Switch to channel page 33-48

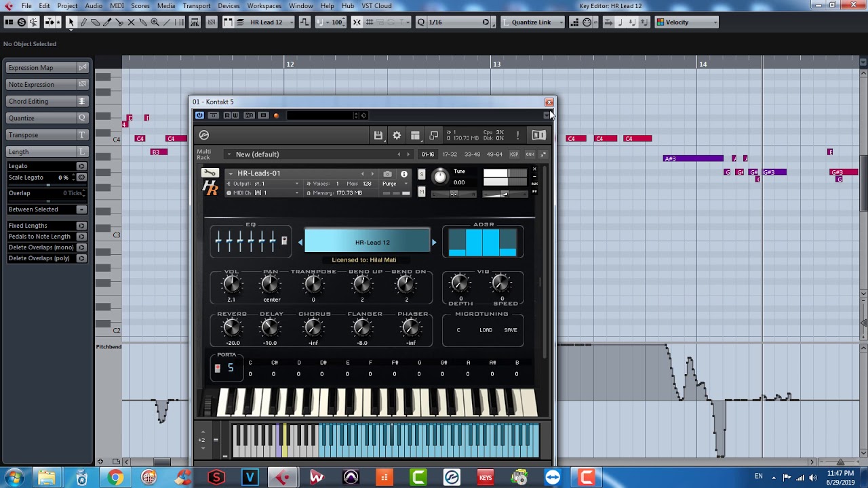(x=472, y=155)
